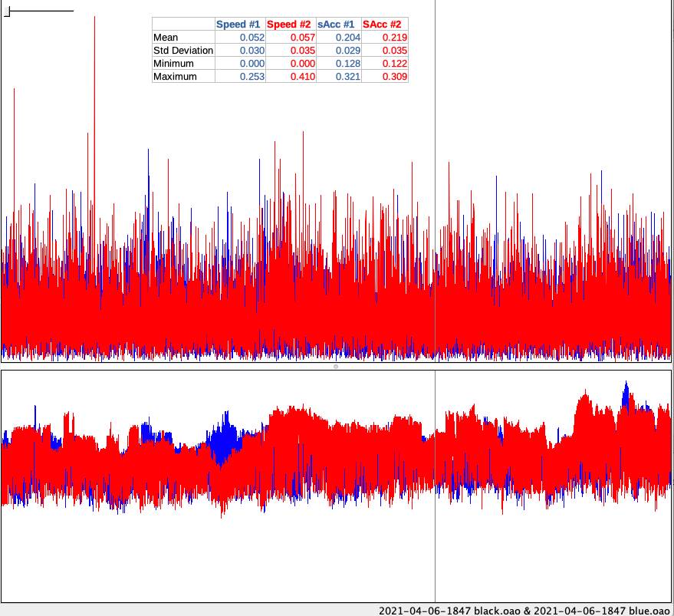Click the vertical cursor line in the lower chart
Viewport: 674px width, 616px height.
(x=435, y=552)
